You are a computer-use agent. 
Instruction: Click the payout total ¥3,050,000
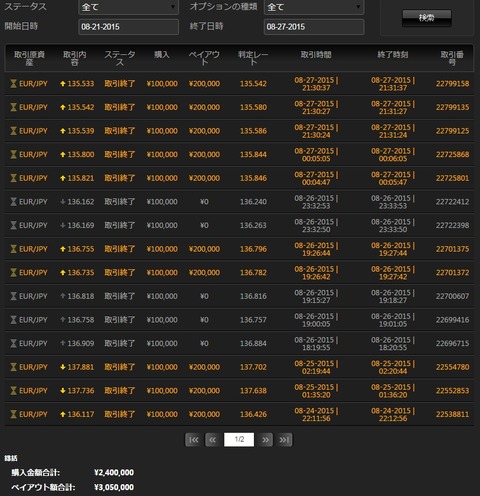point(114,487)
